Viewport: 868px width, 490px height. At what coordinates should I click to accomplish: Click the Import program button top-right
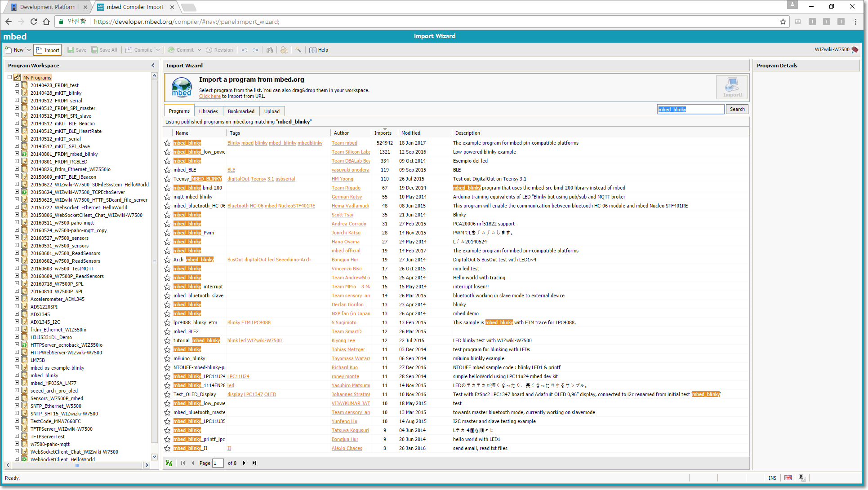pos(732,88)
